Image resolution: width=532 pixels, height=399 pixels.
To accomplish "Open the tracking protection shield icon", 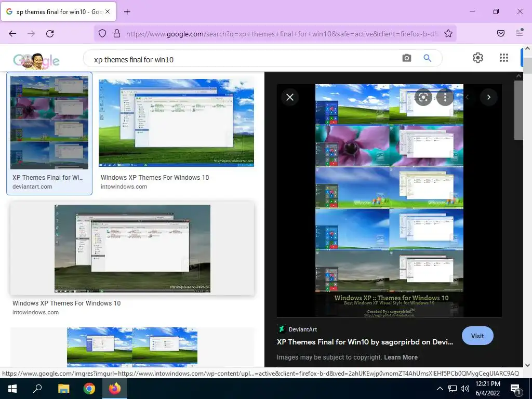I will click(102, 33).
